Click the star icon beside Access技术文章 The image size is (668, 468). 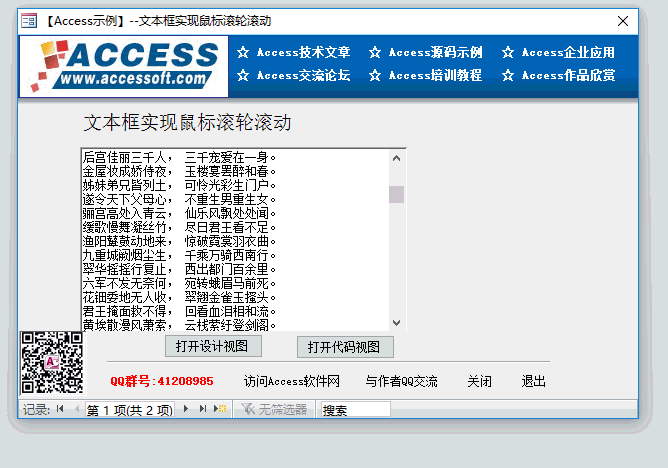[243, 52]
